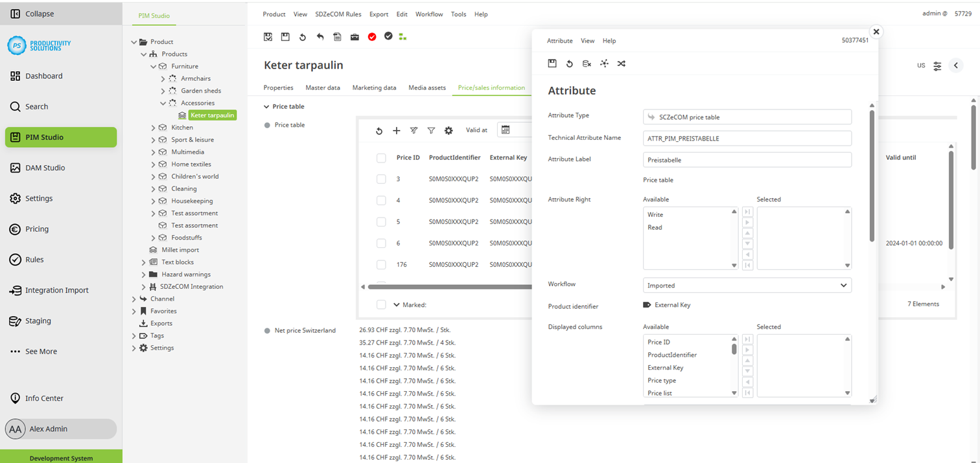Screen dimensions: 980x463
Task: Expand the Kitchen category node
Action: [x=154, y=128]
